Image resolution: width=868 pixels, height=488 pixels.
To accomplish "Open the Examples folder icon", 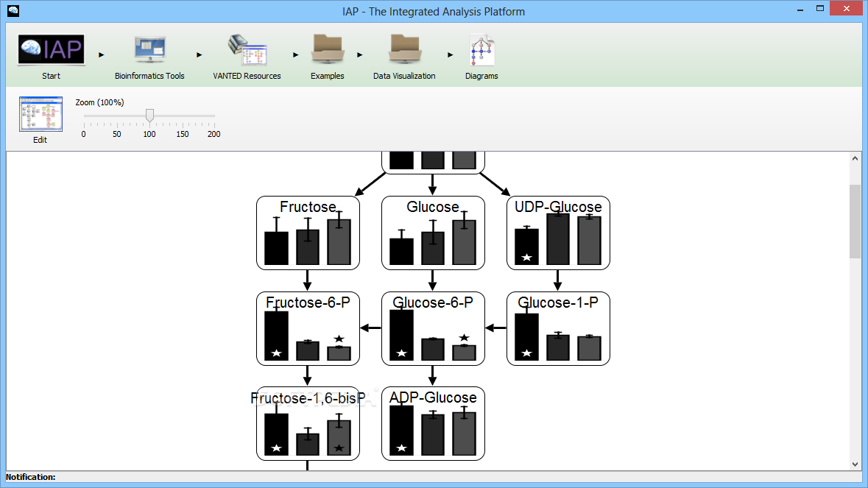I will pyautogui.click(x=327, y=49).
